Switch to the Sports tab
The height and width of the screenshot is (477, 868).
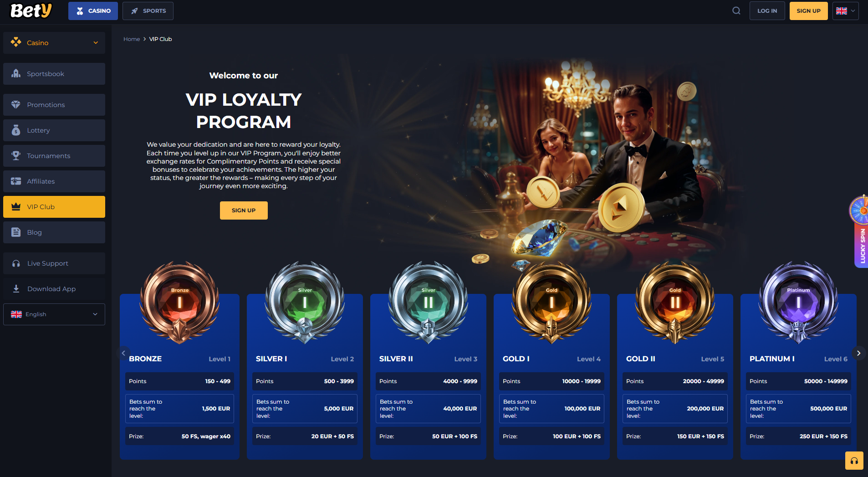[148, 11]
